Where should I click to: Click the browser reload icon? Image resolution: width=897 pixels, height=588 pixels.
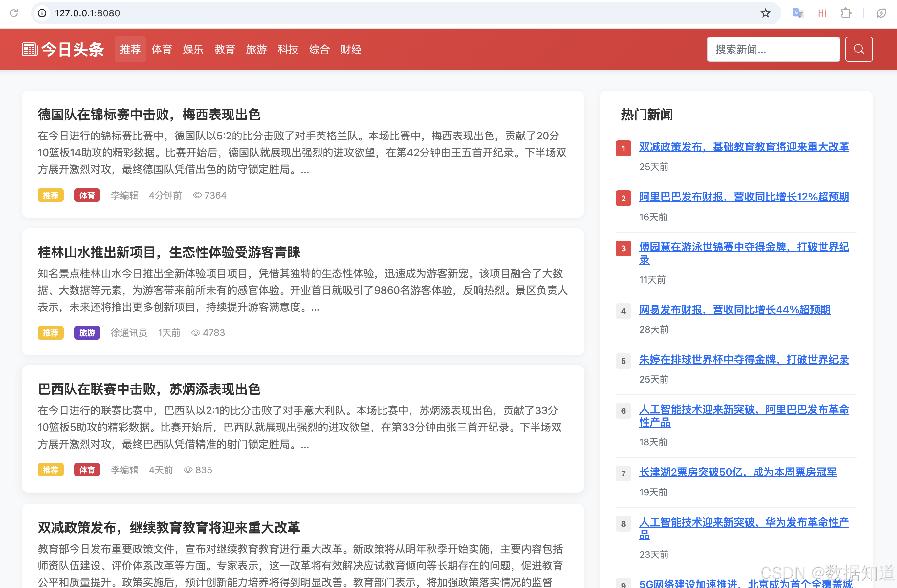point(14,13)
